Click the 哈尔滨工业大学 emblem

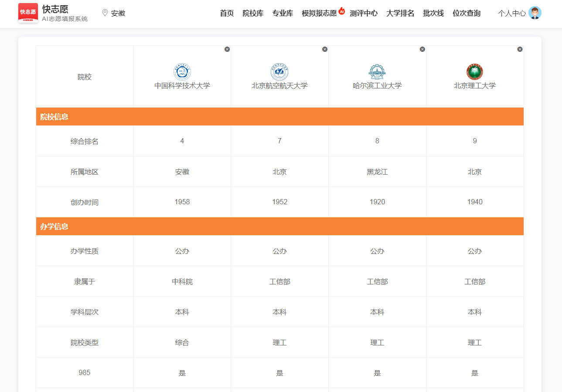[377, 72]
